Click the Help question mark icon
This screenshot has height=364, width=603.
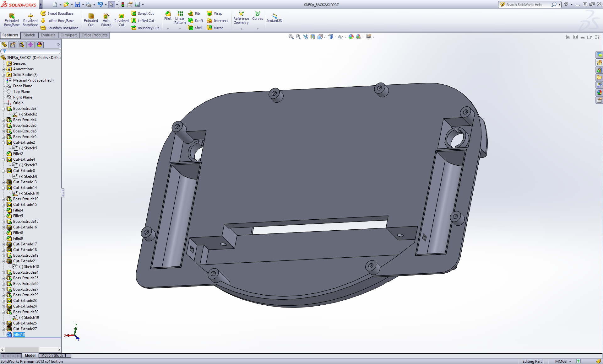point(566,4)
